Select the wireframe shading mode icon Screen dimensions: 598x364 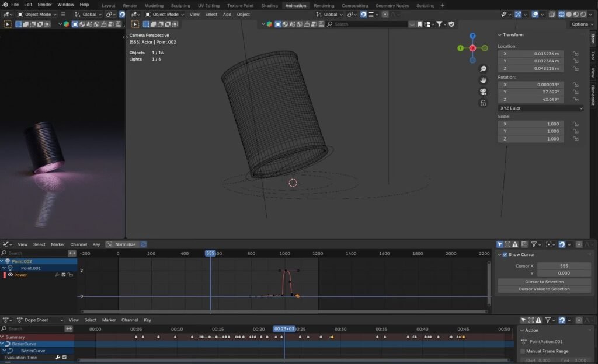pyautogui.click(x=561, y=15)
